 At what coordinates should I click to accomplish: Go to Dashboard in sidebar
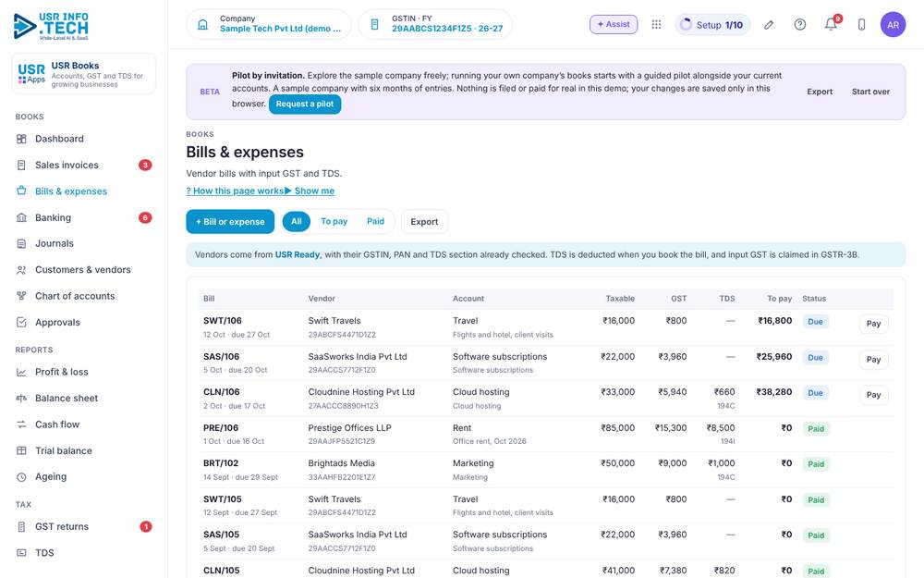84,139
